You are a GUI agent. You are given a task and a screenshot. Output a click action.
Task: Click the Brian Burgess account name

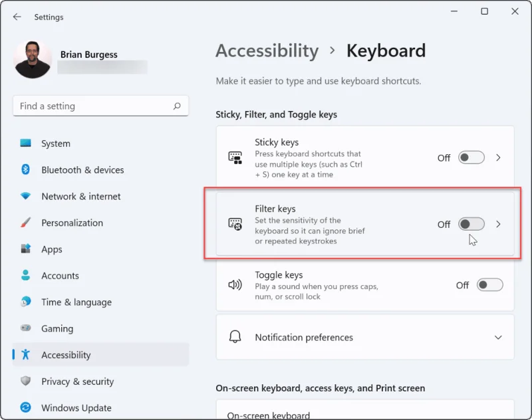pos(89,54)
